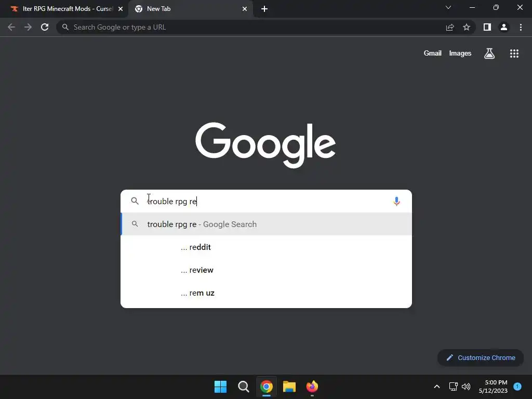Close the Iter RPG Minecraft Mods tab

pos(121,9)
